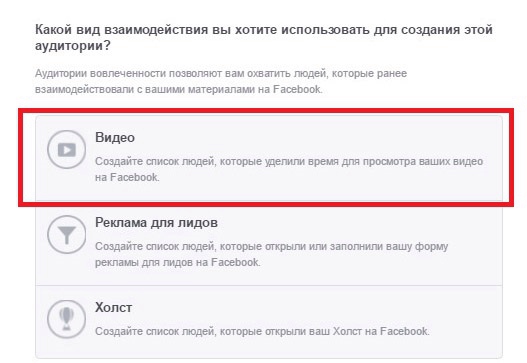This screenshot has width=527, height=363.
Task: Click the video viewers description text
Action: pyautogui.click(x=289, y=169)
